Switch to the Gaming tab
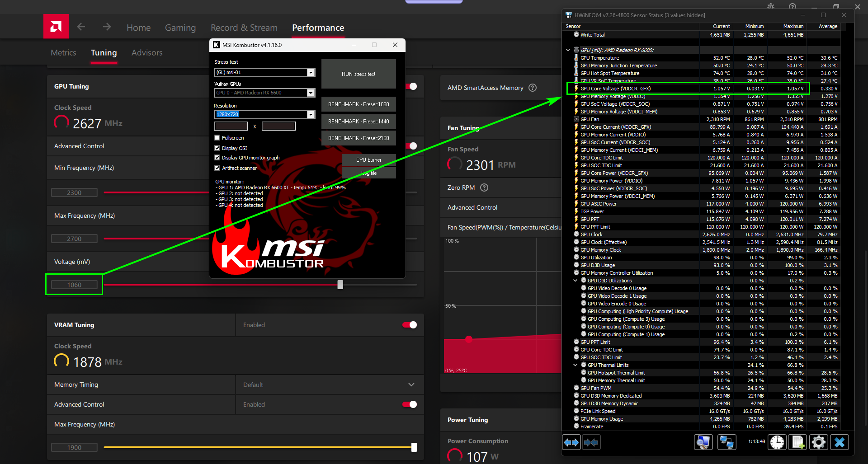This screenshot has width=868, height=464. [x=180, y=28]
